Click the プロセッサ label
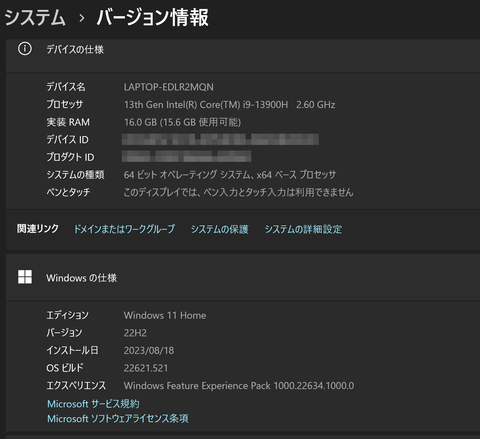Image resolution: width=480 pixels, height=439 pixels. [65, 104]
